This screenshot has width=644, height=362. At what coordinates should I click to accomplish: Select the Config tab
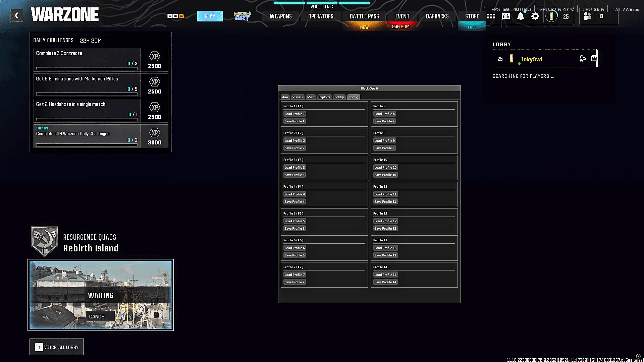(x=353, y=97)
